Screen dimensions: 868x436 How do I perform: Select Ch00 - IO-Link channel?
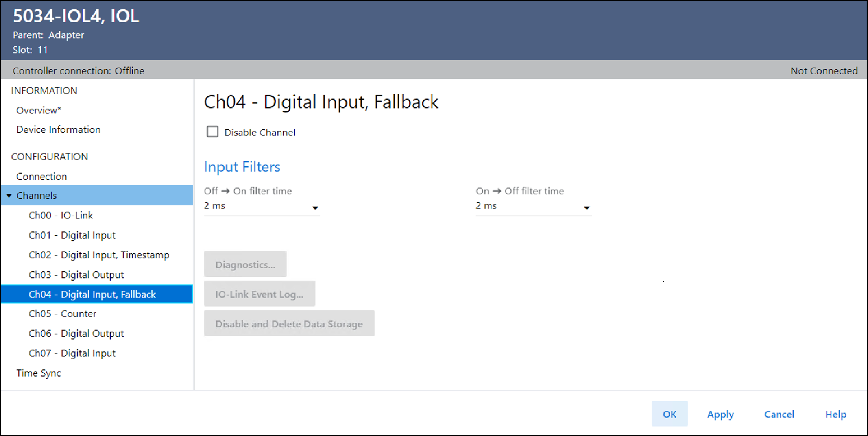click(61, 216)
